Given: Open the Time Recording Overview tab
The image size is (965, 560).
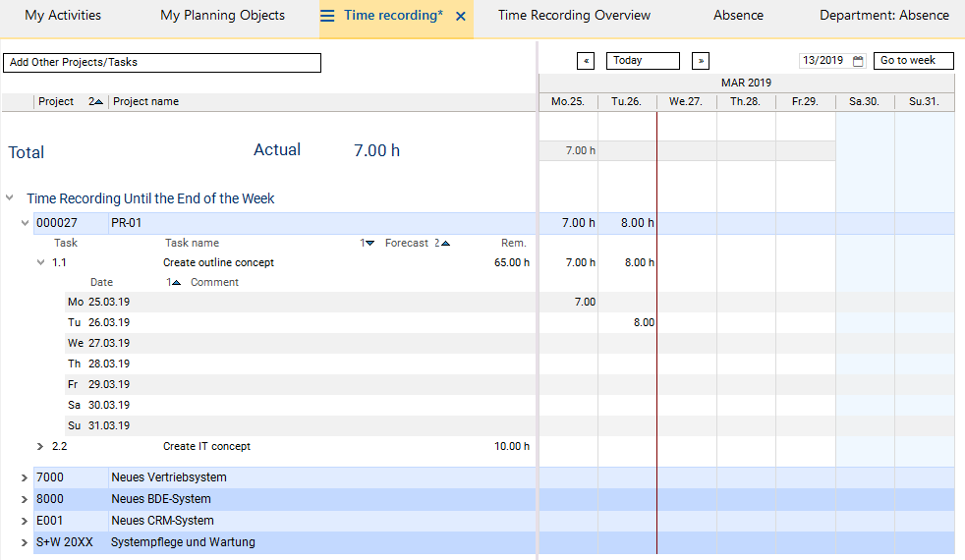Looking at the screenshot, I should click(x=574, y=16).
